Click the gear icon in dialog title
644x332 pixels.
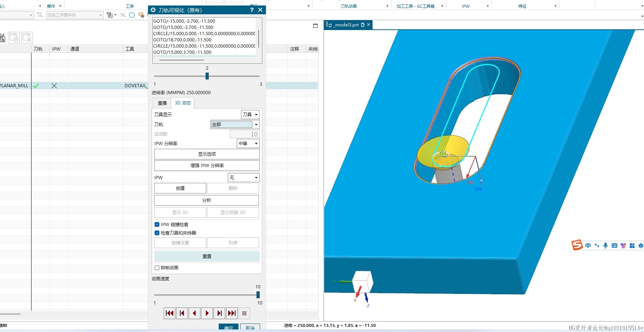tap(153, 10)
